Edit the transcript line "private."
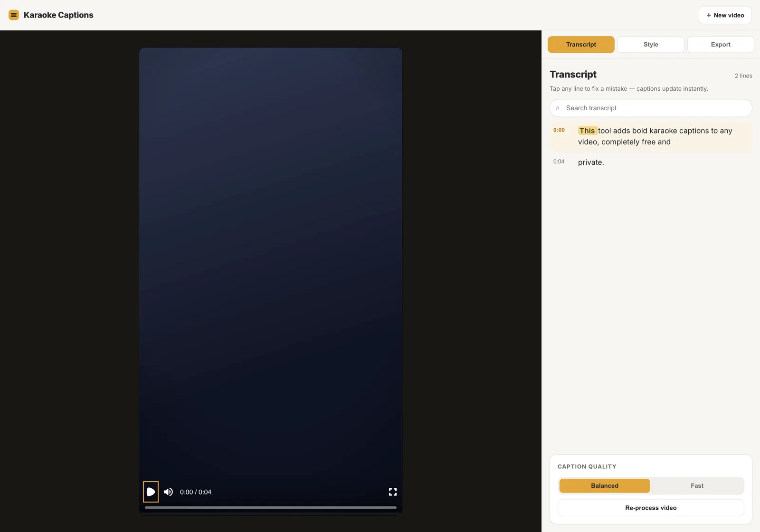760x532 pixels. (x=591, y=162)
